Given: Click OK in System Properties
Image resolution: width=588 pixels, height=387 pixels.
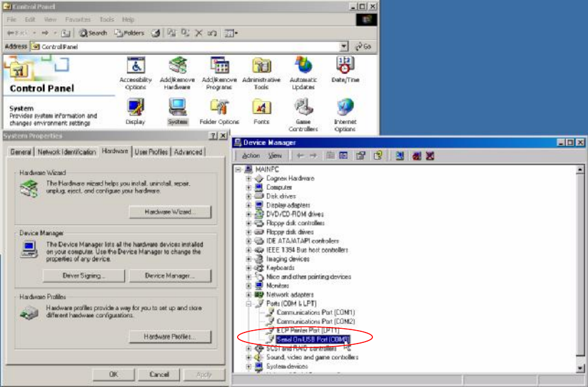Looking at the screenshot, I should coord(114,374).
